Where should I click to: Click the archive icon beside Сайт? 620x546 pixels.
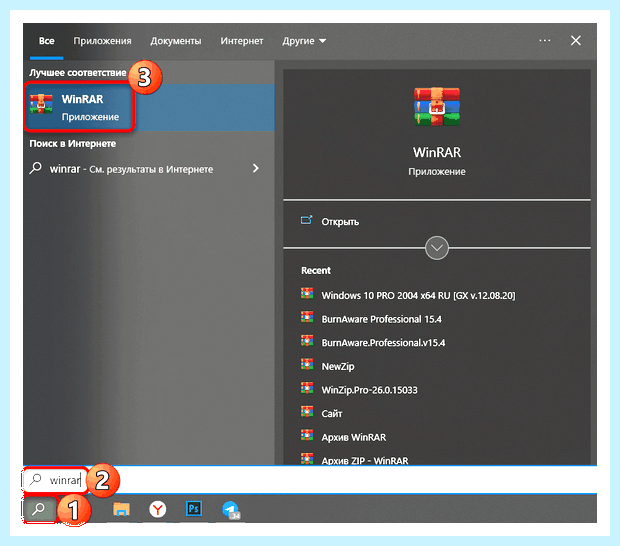point(307,412)
